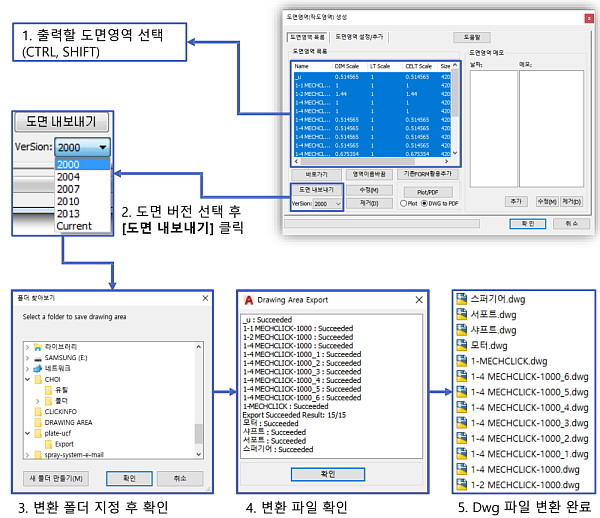Click the 'Export Succeeded Result: 15/15' line
Image resolution: width=600 pixels, height=518 pixels.
point(294,415)
